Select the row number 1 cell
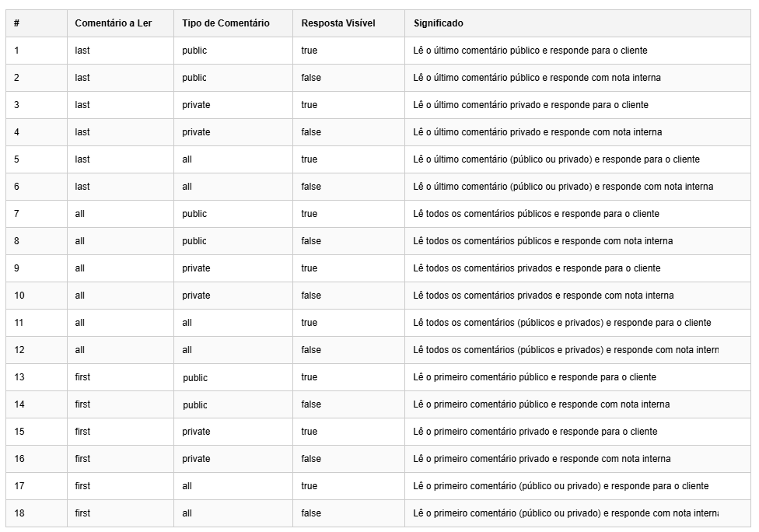This screenshot has height=532, width=759. 16,51
